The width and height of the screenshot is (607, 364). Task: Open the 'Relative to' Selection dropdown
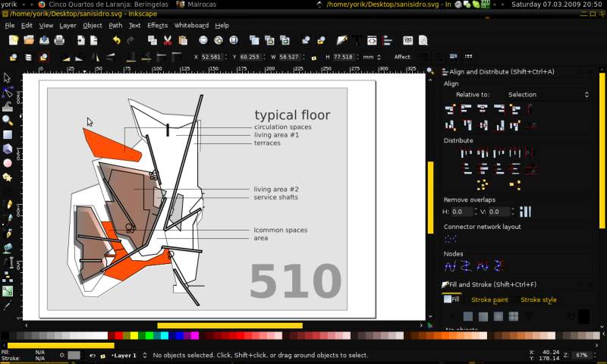pyautogui.click(x=548, y=95)
